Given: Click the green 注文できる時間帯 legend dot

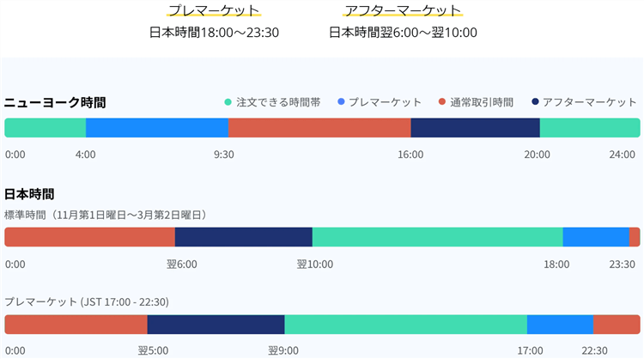Looking at the screenshot, I should point(228,102).
